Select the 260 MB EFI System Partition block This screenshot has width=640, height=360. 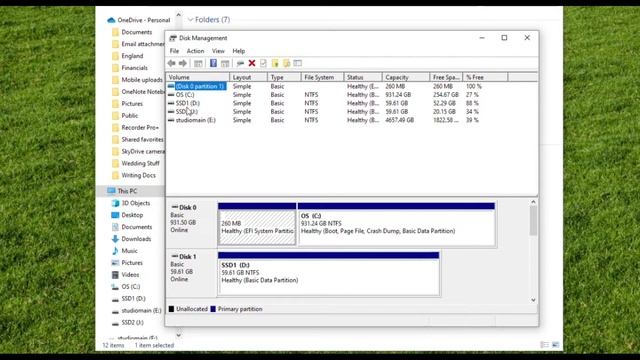[257, 224]
